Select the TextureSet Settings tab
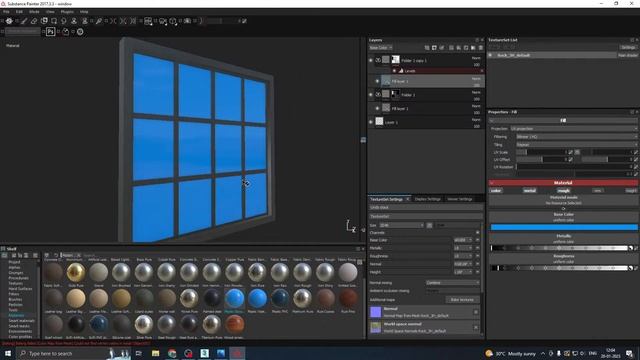640x360 pixels. click(386, 199)
